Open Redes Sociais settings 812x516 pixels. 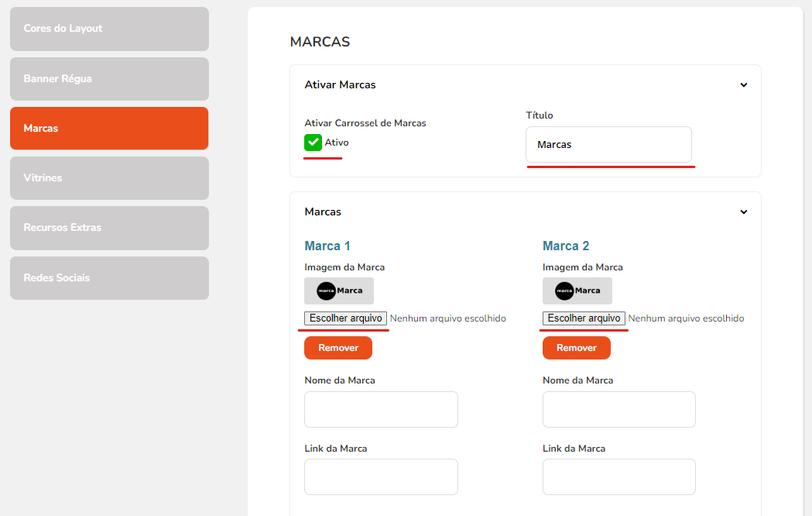click(109, 278)
